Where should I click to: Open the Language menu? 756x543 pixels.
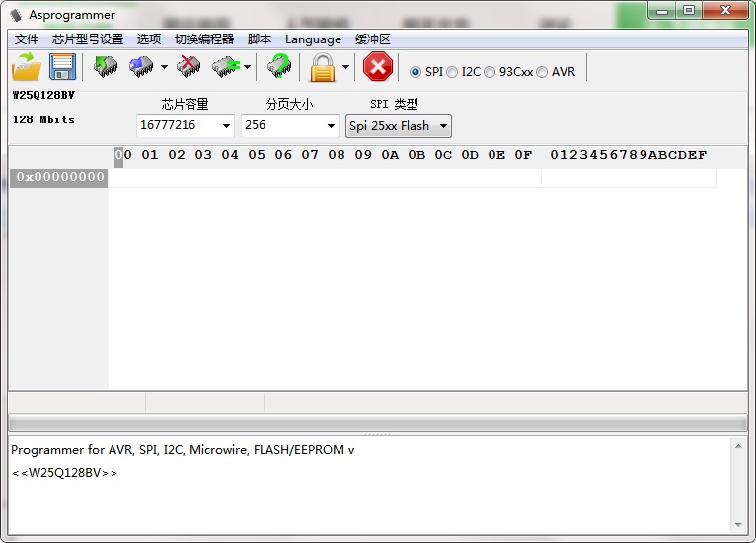[314, 39]
